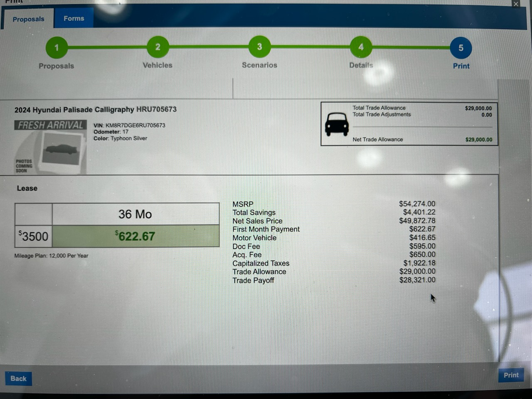Click the Total Savings value $4,401.22
The height and width of the screenshot is (399, 532).
[x=419, y=212]
